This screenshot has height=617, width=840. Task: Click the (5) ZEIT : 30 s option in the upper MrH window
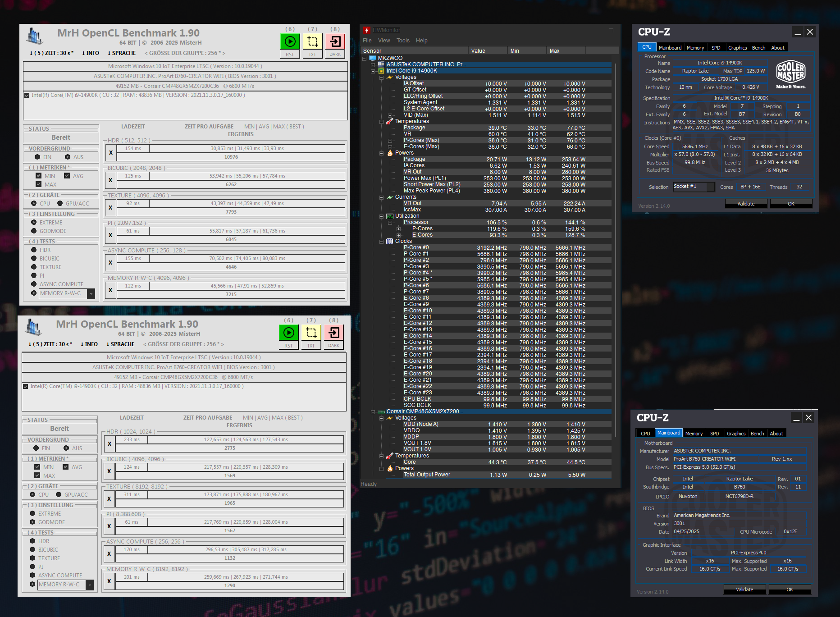(x=51, y=53)
